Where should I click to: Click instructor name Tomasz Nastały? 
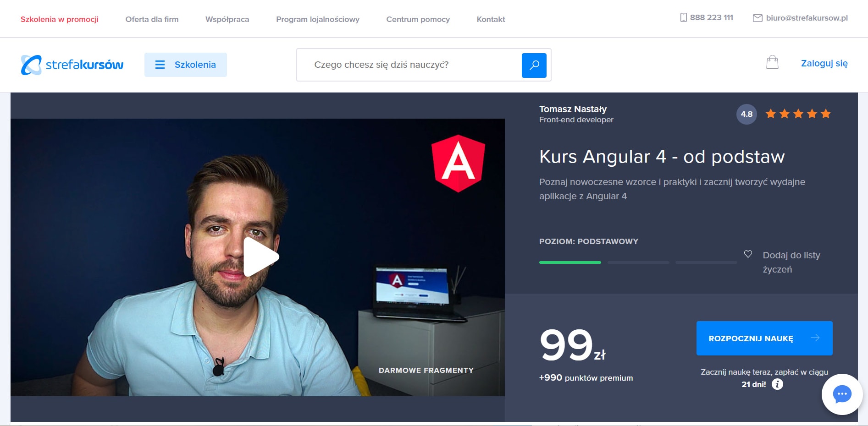573,109
